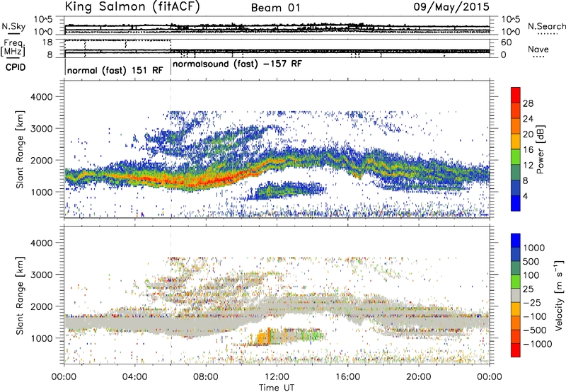
Task: Click the '04:00' time tick label
Action: click(134, 377)
